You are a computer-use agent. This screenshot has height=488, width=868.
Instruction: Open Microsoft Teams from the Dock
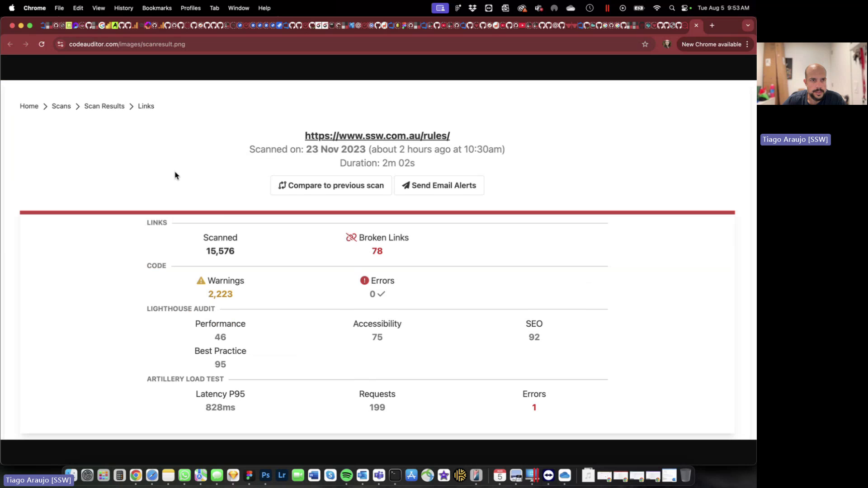[379, 475]
